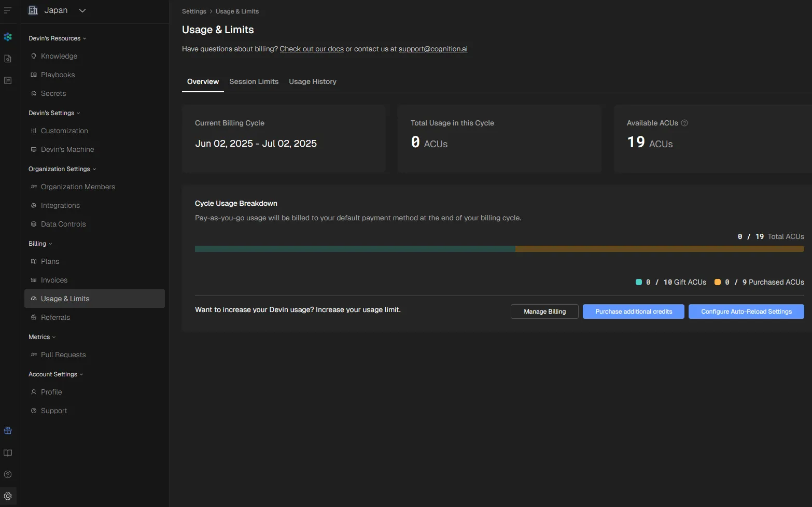This screenshot has width=812, height=507.
Task: Collapse the Devin's Resources section
Action: [57, 38]
